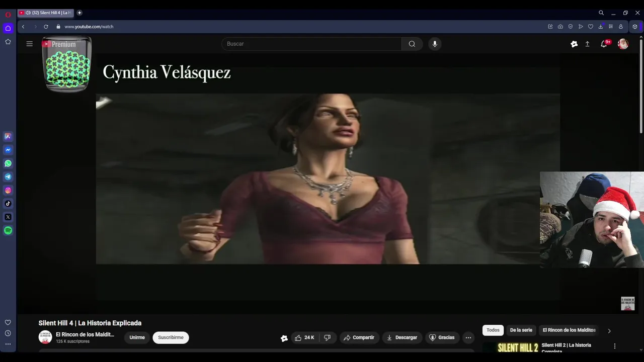644x362 pixels.
Task: Click Descargar download button
Action: coord(401,337)
